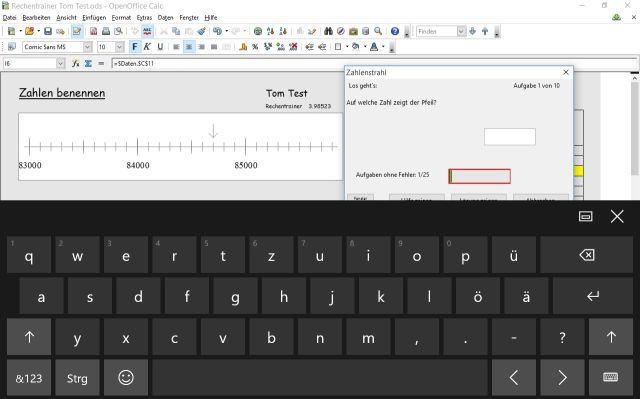The image size is (640, 399).
Task: Click the Copy icon
Action: (x=176, y=31)
